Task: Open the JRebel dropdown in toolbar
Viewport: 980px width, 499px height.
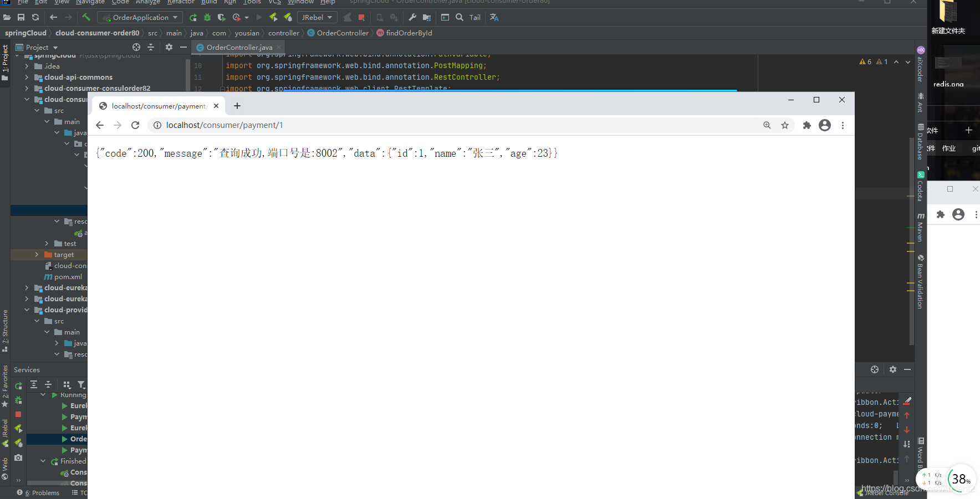Action: (x=317, y=17)
